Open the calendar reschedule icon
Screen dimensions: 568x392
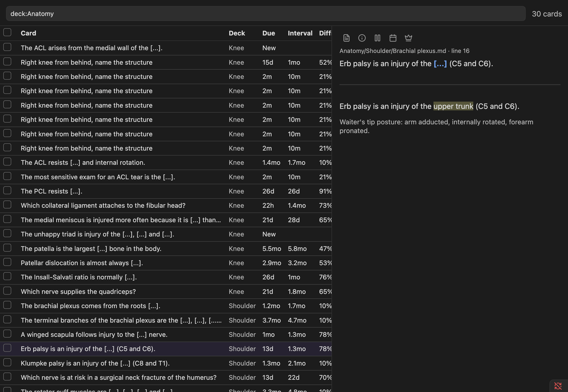click(393, 38)
